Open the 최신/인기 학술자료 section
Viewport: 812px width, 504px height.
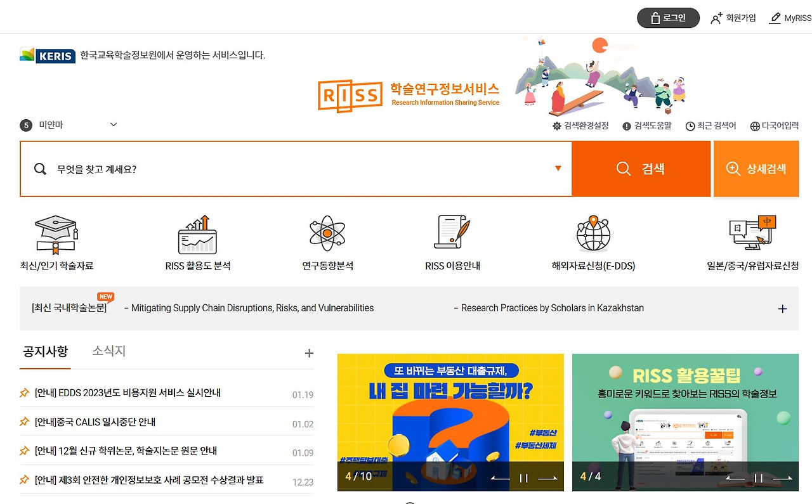pos(56,243)
